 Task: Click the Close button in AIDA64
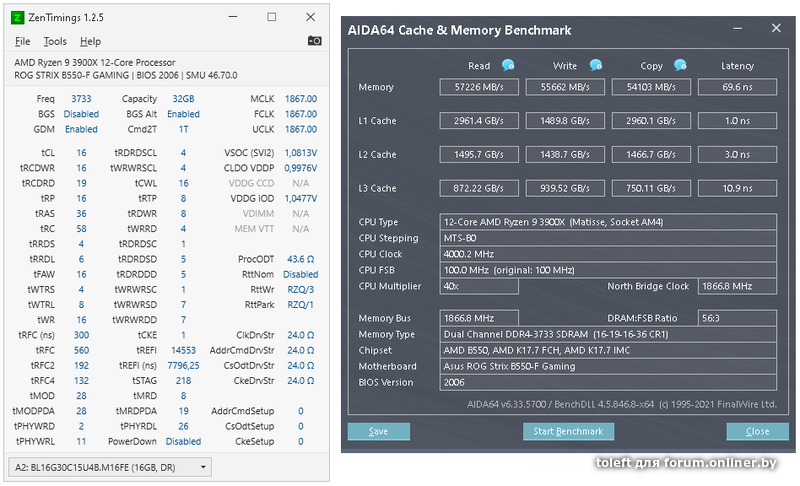(x=757, y=431)
